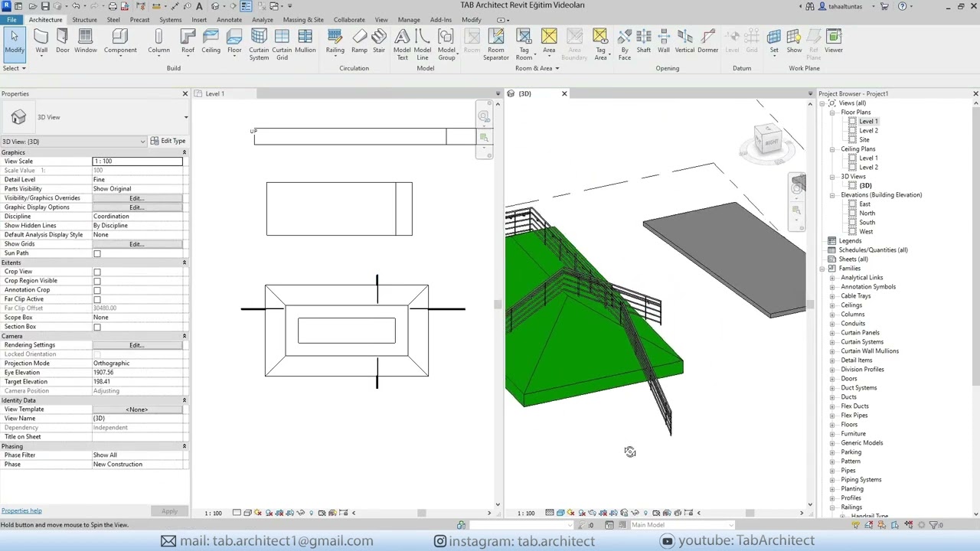This screenshot has width=980, height=551.
Task: Select the Ramp tool
Action: (x=359, y=41)
